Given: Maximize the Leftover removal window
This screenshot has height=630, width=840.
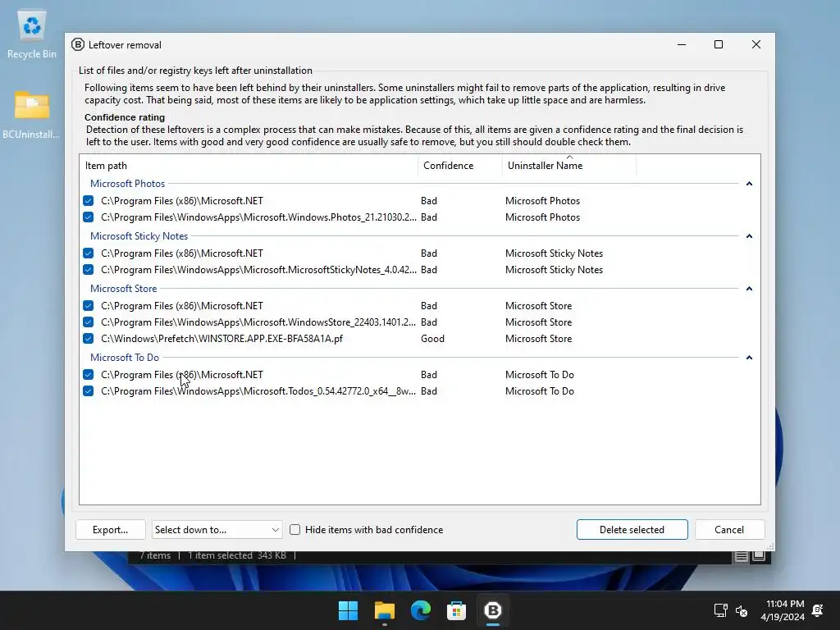Looking at the screenshot, I should [x=719, y=44].
